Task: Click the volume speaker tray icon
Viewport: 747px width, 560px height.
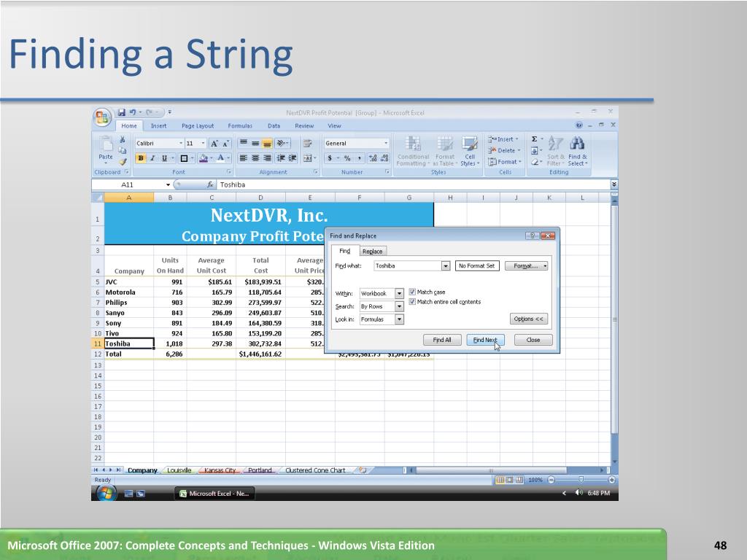Action: click(x=578, y=493)
